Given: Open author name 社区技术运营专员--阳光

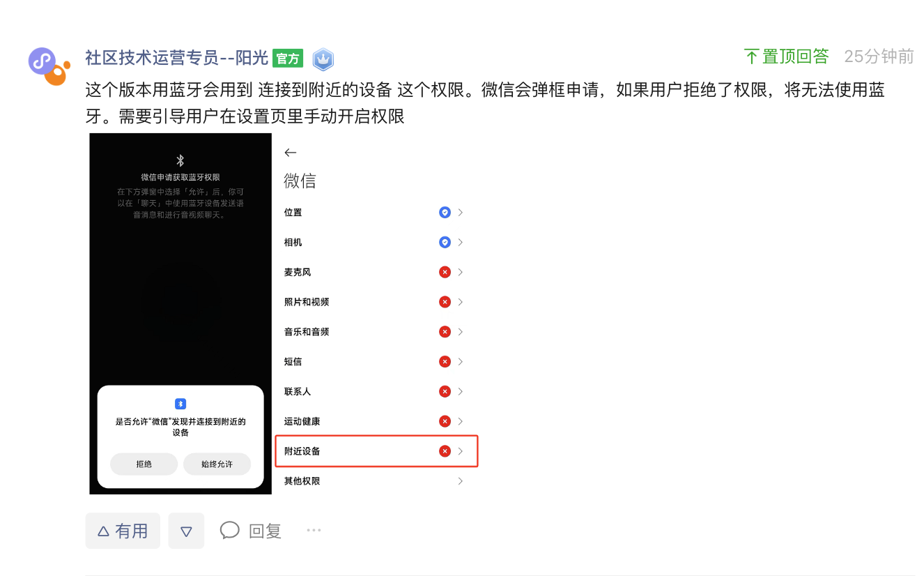Looking at the screenshot, I should click(177, 58).
